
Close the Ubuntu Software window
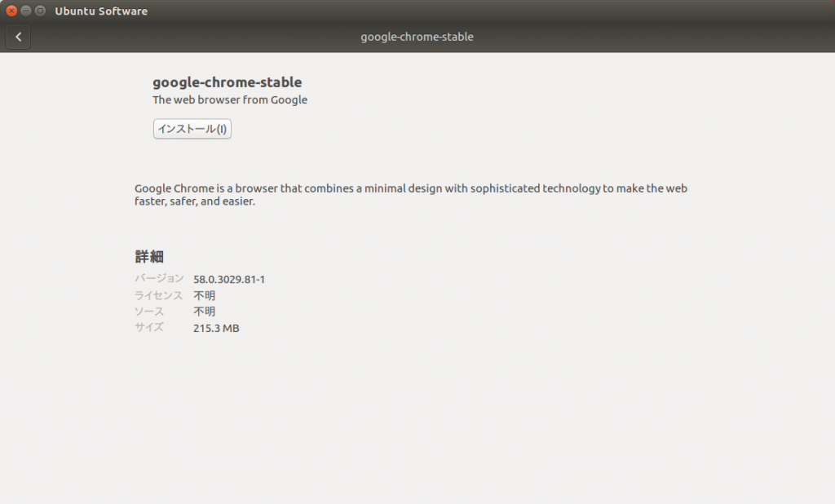pyautogui.click(x=11, y=11)
